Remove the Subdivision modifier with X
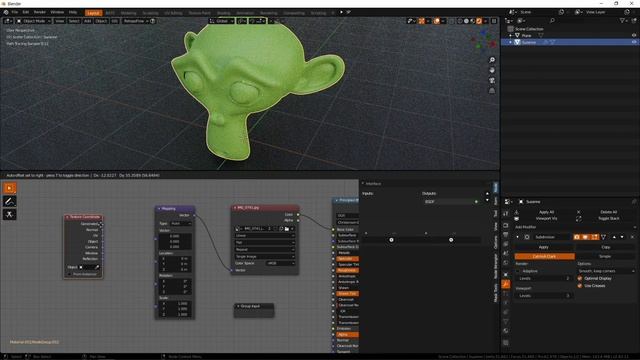This screenshot has height=360, width=640. pyautogui.click(x=632, y=237)
